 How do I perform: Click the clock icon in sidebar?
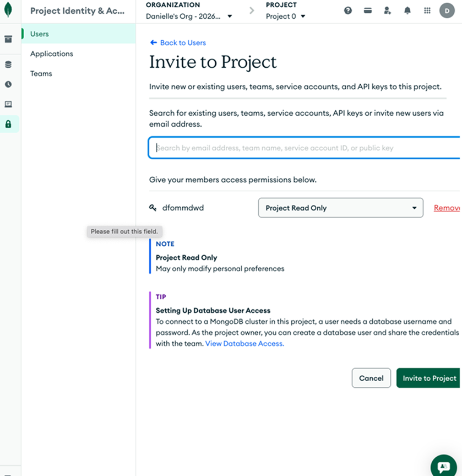[x=8, y=84]
